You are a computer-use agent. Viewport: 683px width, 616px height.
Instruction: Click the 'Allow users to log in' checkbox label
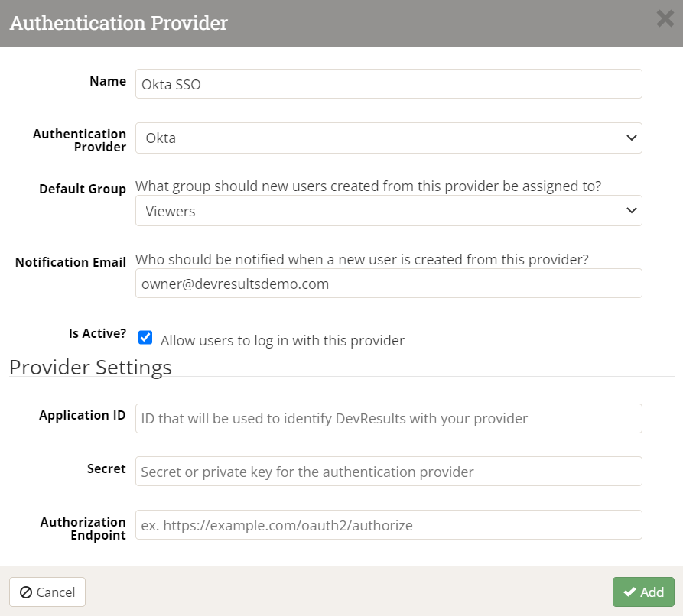282,340
